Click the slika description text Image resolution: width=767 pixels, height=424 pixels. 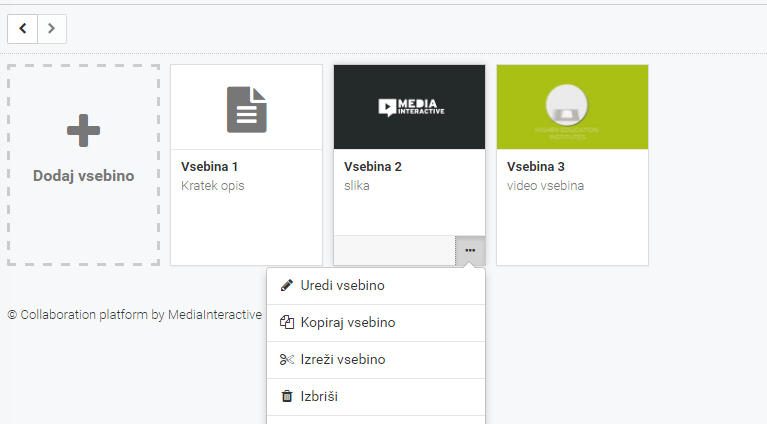coord(357,186)
